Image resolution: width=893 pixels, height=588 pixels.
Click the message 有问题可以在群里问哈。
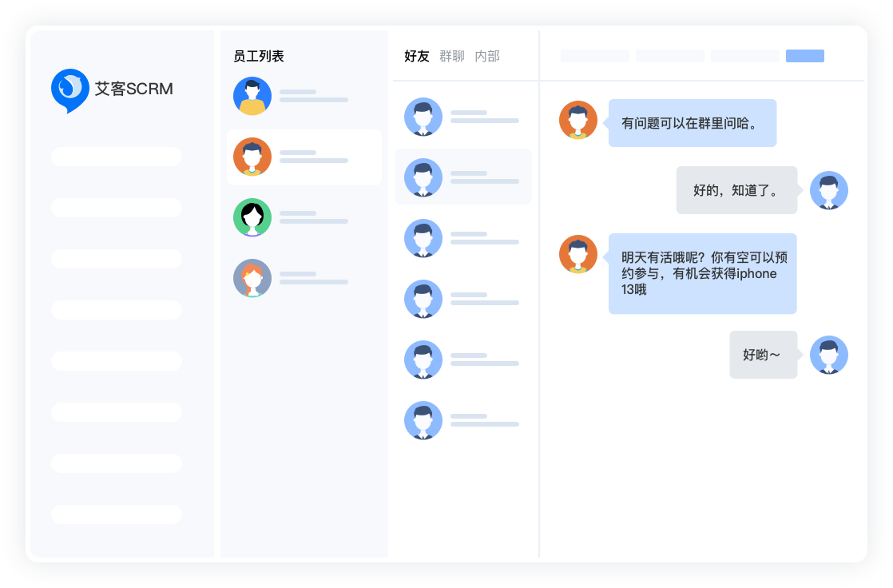click(692, 123)
